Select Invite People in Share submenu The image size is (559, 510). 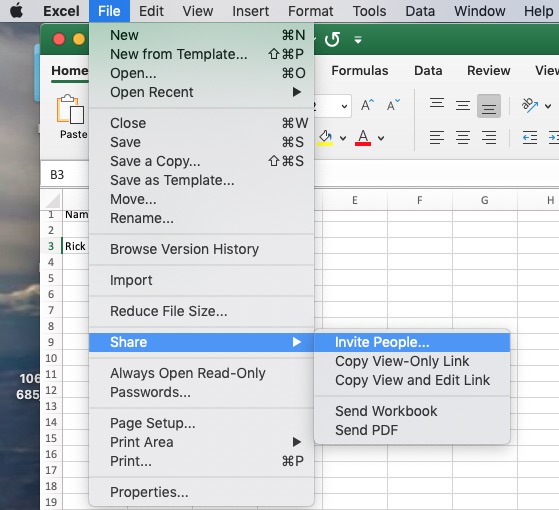coord(412,342)
